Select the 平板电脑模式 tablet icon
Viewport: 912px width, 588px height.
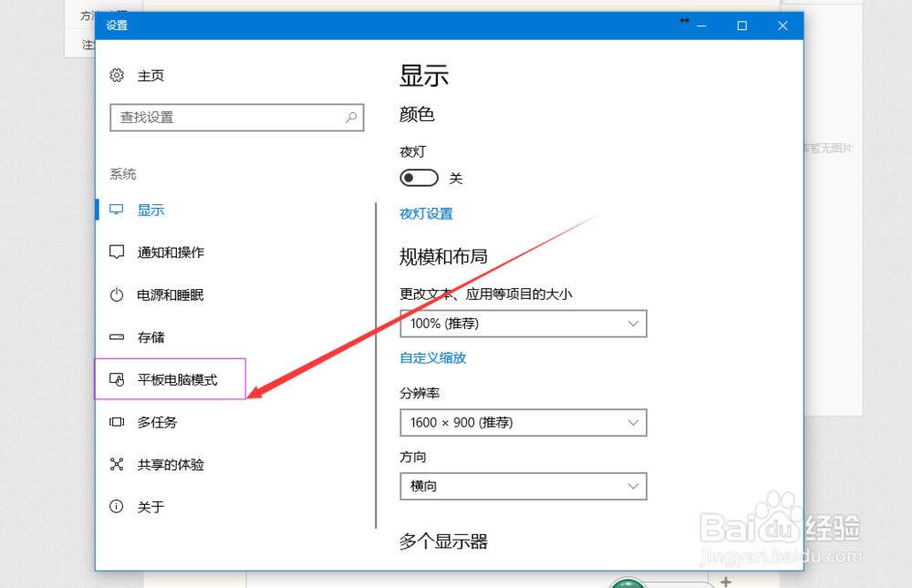coord(116,379)
